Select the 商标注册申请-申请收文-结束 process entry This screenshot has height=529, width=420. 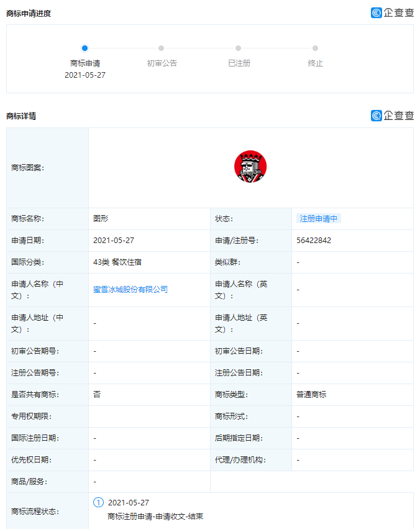point(155,517)
